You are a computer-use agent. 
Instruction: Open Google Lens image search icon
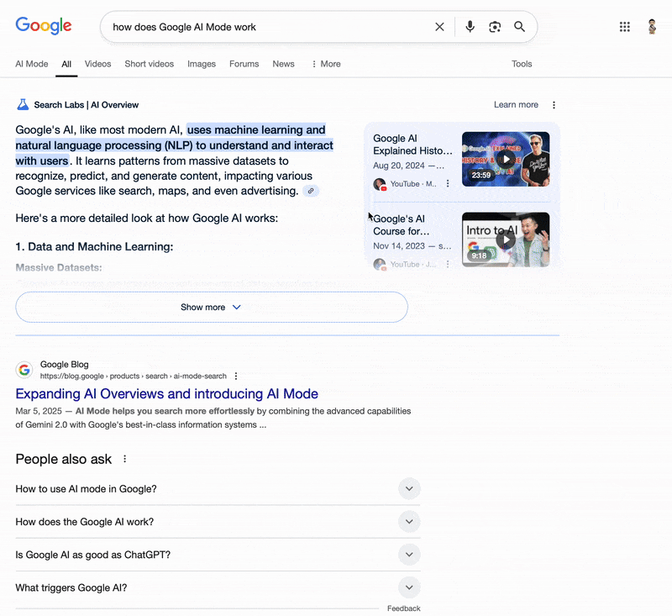pyautogui.click(x=495, y=27)
